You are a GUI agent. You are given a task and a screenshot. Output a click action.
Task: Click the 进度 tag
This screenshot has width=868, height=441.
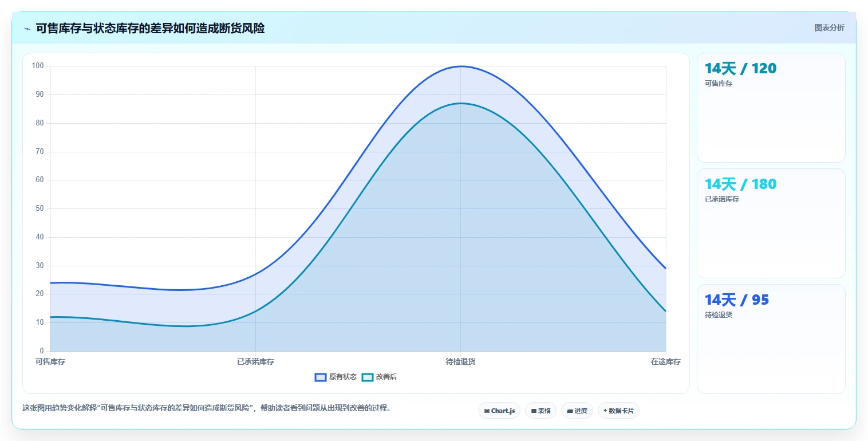(577, 411)
